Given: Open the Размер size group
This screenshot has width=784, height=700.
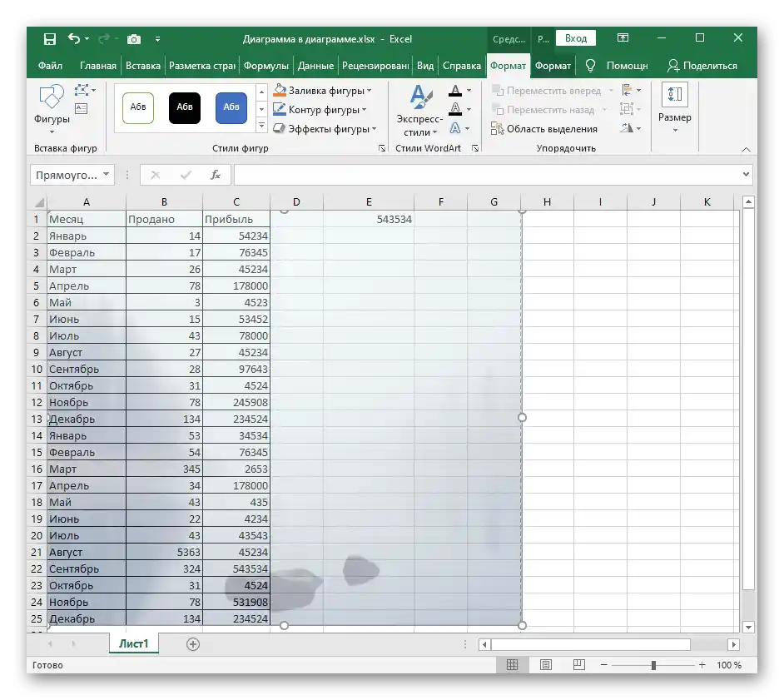Looking at the screenshot, I should [x=674, y=108].
